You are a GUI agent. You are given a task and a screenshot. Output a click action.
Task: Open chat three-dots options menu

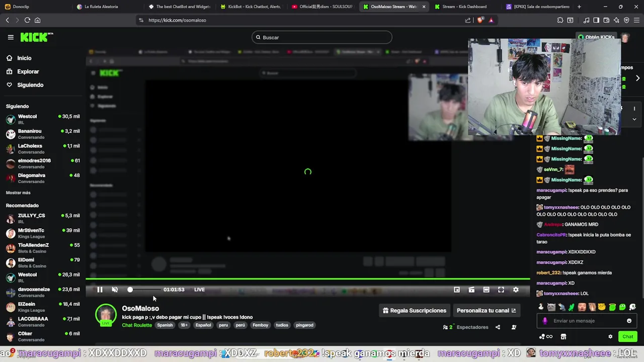pyautogui.click(x=634, y=109)
